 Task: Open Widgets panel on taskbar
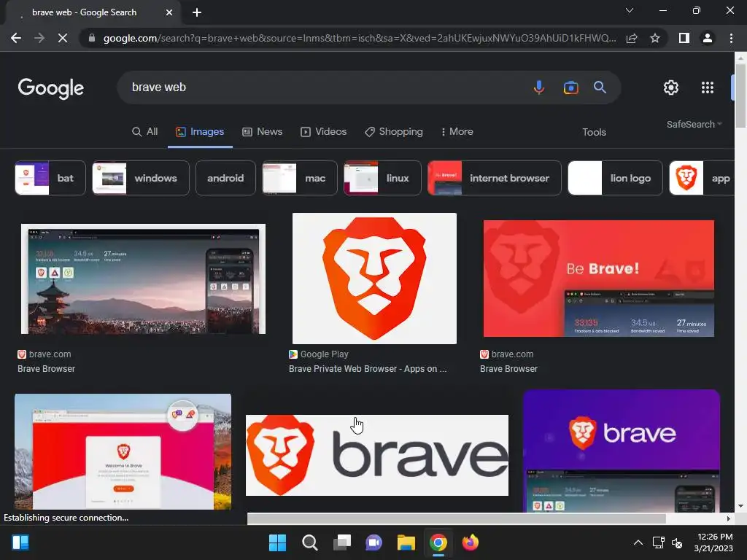pos(20,542)
